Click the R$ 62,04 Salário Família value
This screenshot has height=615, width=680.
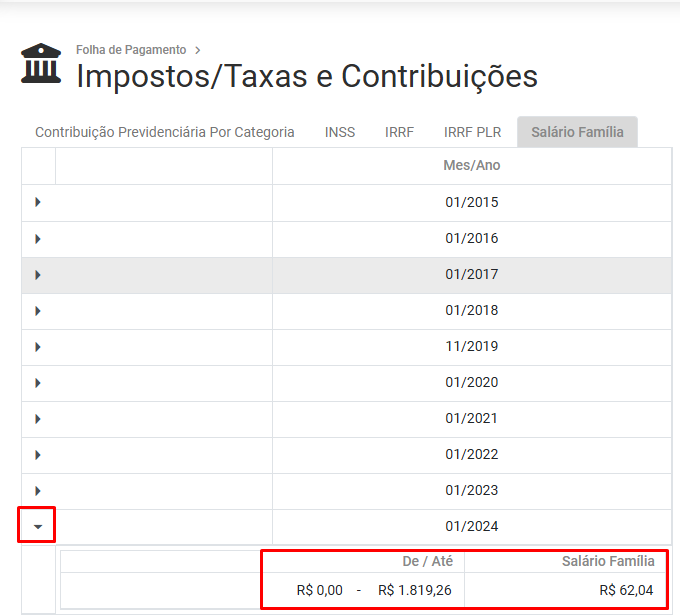[627, 590]
